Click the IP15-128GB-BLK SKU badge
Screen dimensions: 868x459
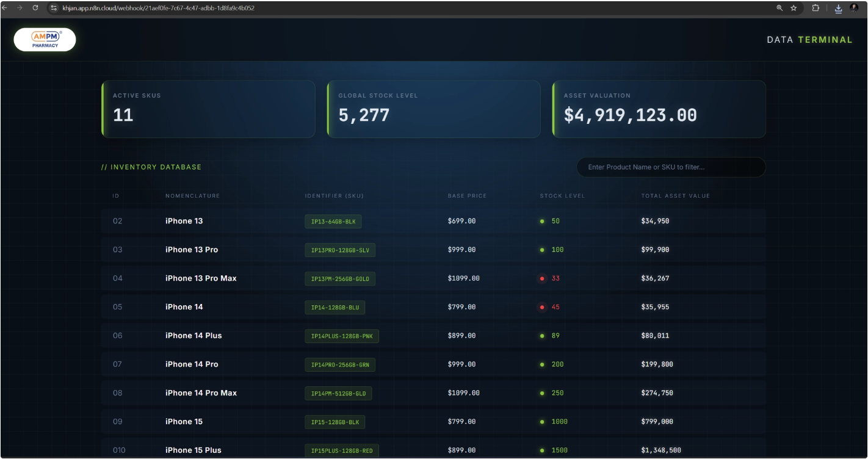(335, 422)
